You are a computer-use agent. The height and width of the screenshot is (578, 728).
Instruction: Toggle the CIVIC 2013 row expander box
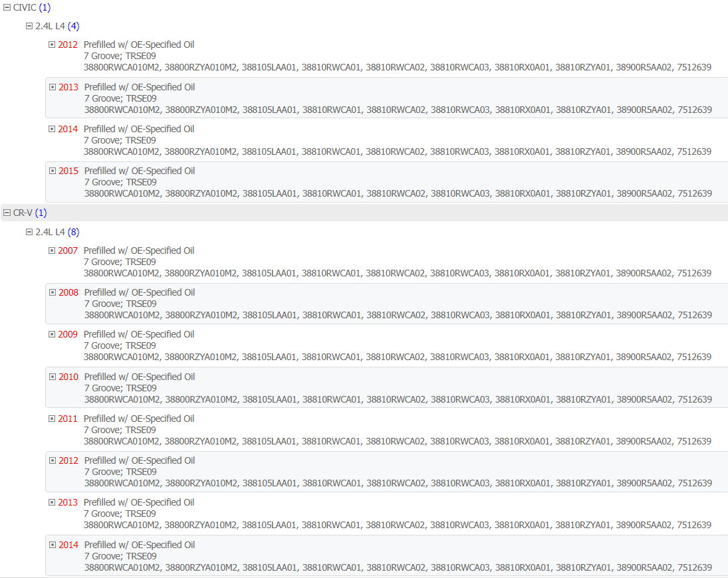pyautogui.click(x=53, y=87)
